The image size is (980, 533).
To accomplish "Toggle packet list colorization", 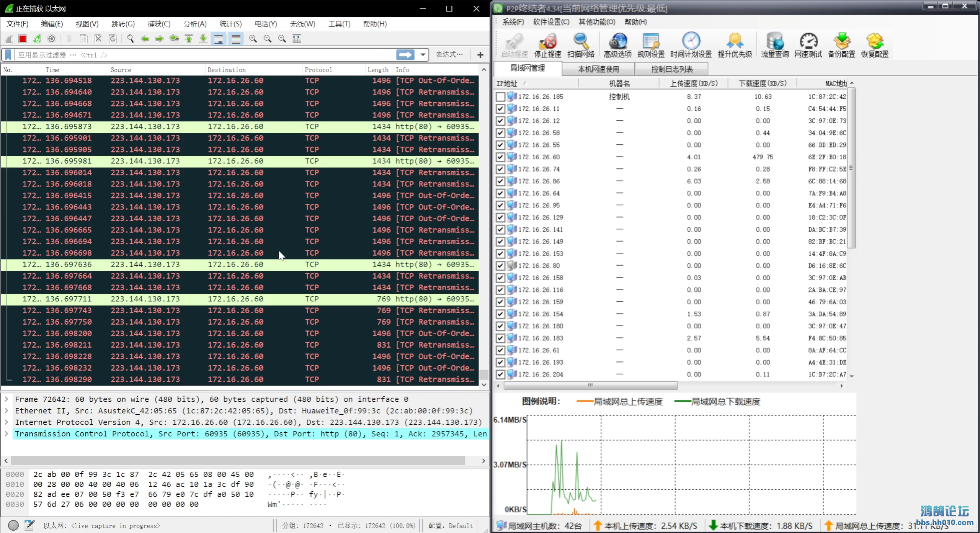I will [x=236, y=39].
